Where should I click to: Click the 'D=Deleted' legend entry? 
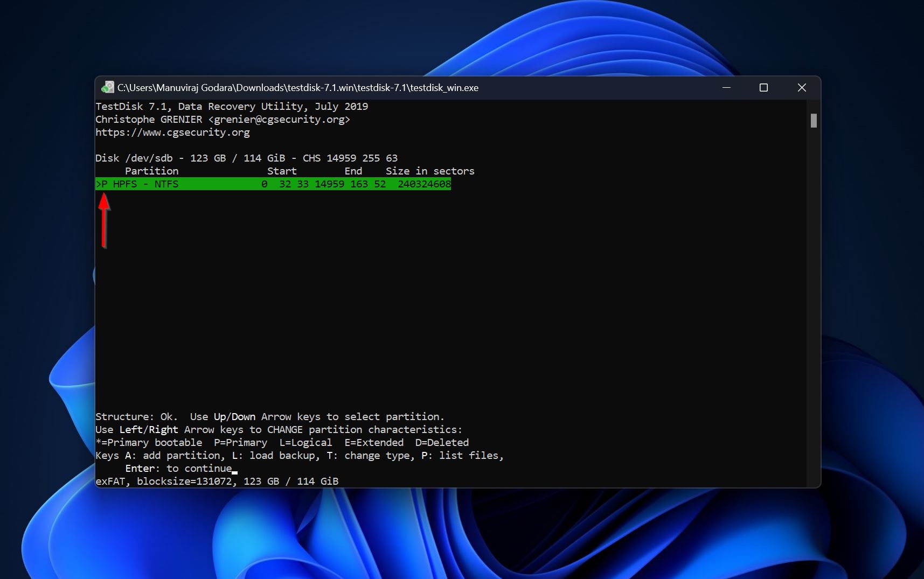pos(442,443)
